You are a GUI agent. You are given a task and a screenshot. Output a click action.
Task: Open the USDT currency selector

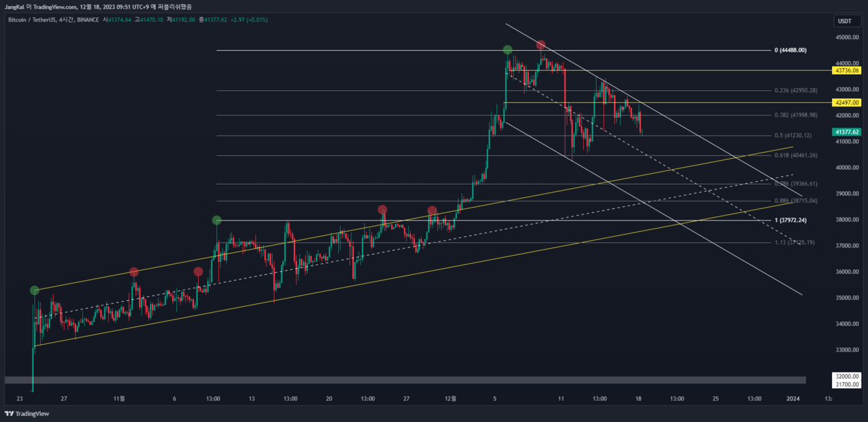pyautogui.click(x=846, y=21)
